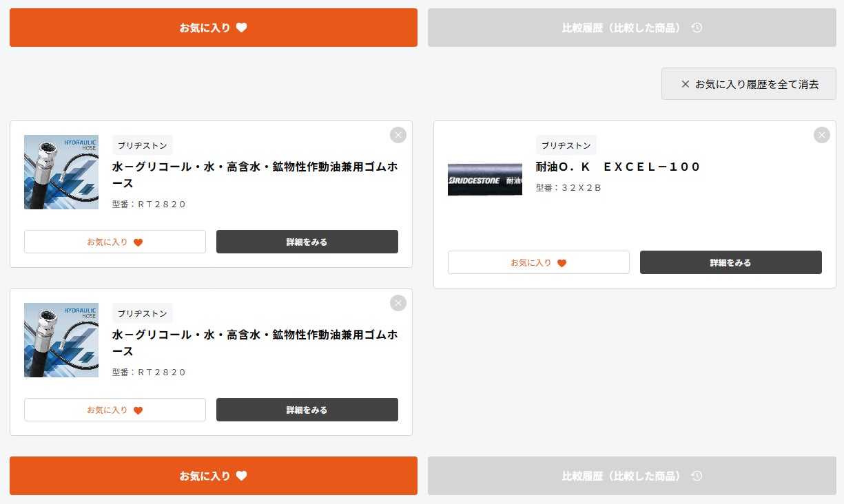Toggle お気に入り on the first RT2820 card
This screenshot has height=504, width=844.
[x=115, y=242]
